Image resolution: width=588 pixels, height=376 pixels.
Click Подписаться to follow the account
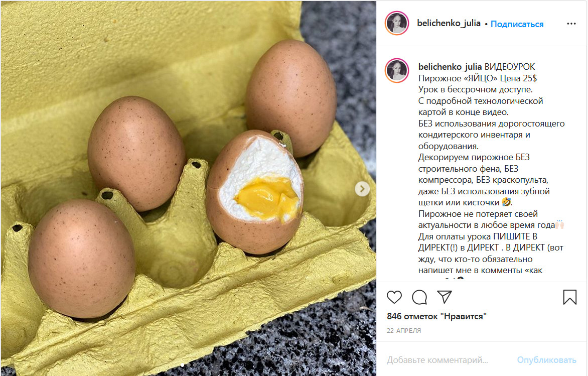517,24
